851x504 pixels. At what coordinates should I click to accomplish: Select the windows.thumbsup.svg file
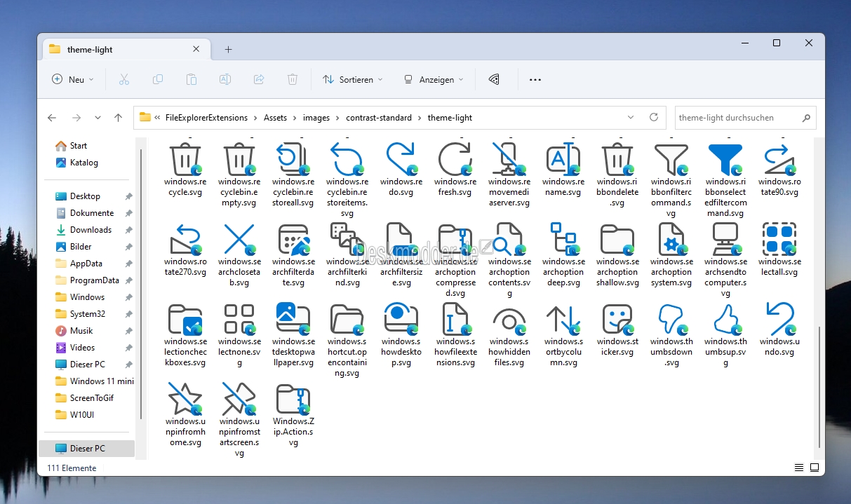pos(725,335)
